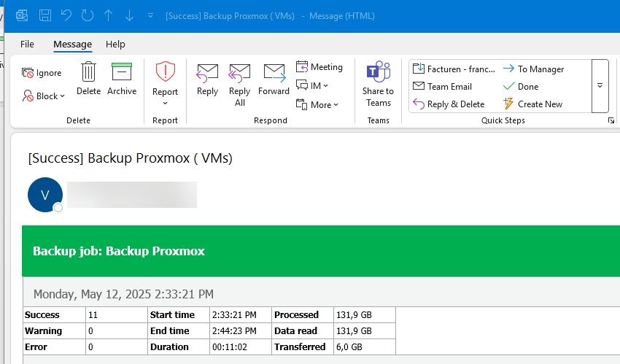620x364 pixels.
Task: Click the Error label in the table
Action: pos(36,347)
